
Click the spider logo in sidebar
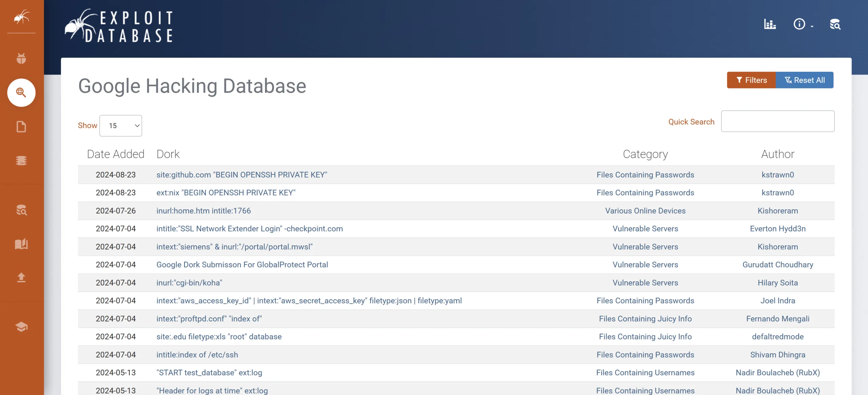(x=21, y=17)
